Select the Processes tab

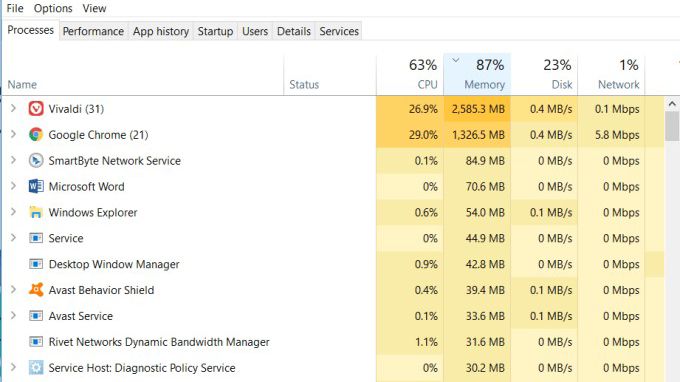(31, 30)
